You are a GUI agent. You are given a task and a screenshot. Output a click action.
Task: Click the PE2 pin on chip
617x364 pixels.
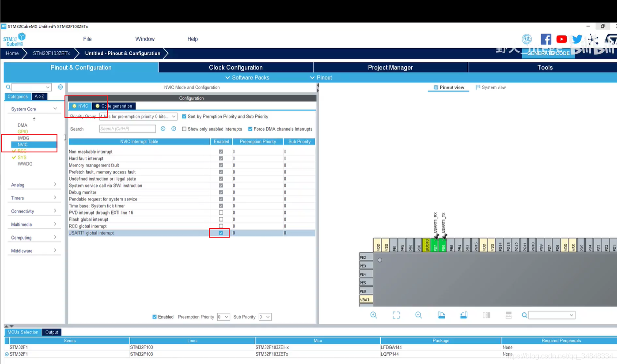[366, 258]
